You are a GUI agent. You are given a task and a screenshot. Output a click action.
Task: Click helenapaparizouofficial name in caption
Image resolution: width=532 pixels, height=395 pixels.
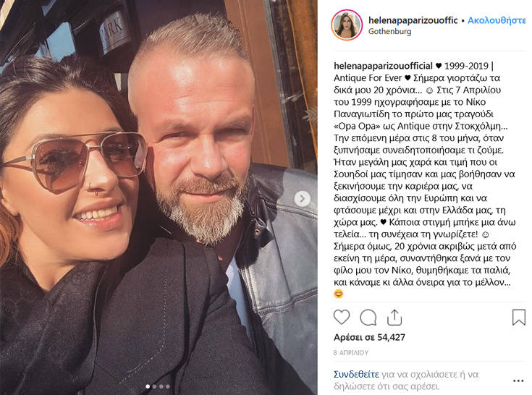383,66
